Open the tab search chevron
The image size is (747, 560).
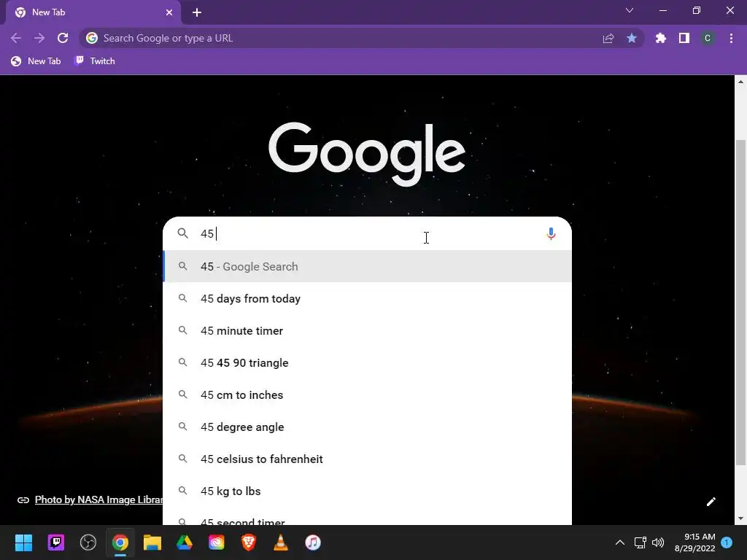[630, 10]
